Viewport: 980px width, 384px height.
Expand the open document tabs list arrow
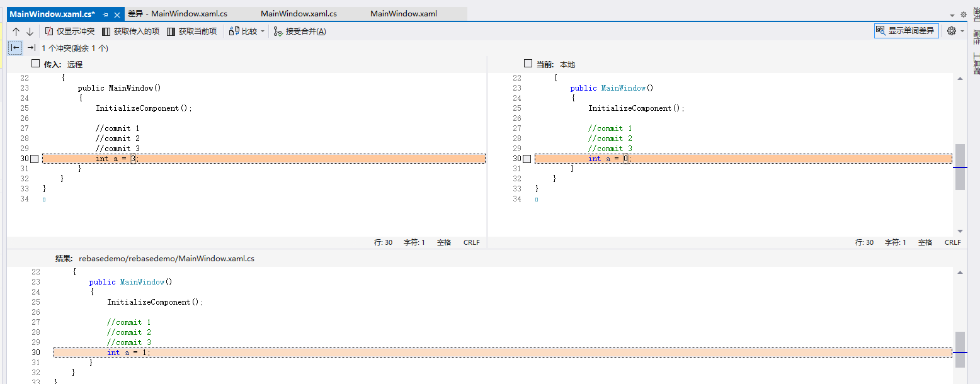952,15
